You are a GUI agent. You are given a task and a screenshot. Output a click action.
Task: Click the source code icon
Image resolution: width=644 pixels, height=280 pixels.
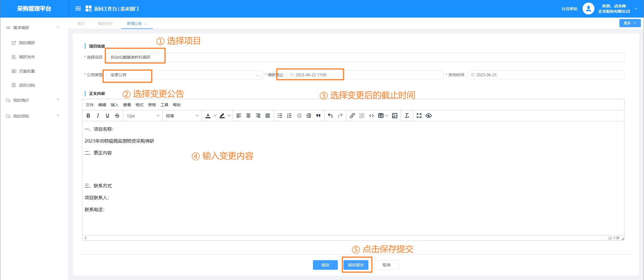(x=372, y=116)
